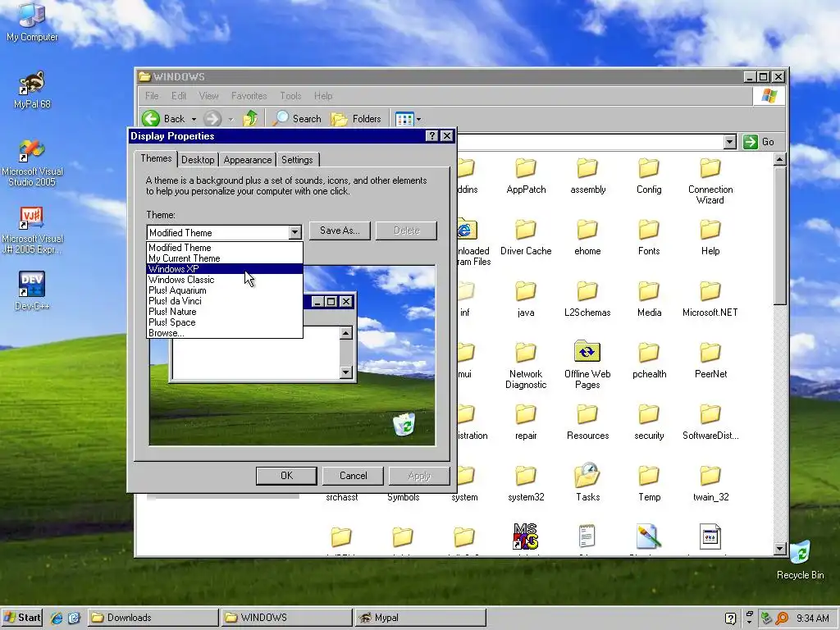Select the Driver Cache folder
The height and width of the screenshot is (630, 840).
tap(526, 238)
